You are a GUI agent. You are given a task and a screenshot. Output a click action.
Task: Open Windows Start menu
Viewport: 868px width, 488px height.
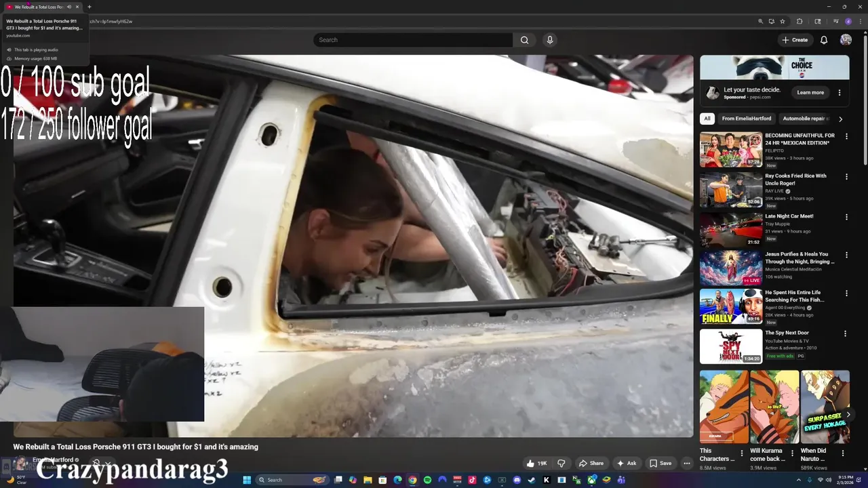coord(248,480)
